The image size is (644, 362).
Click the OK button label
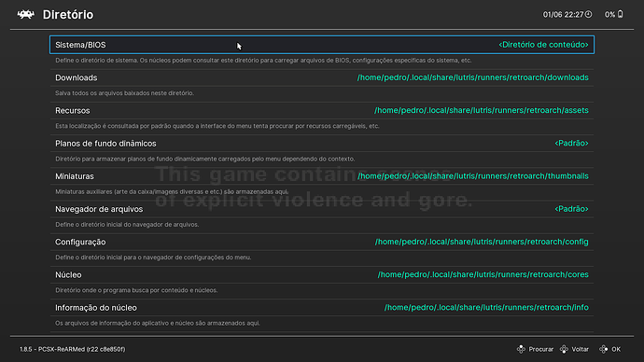coord(616,349)
